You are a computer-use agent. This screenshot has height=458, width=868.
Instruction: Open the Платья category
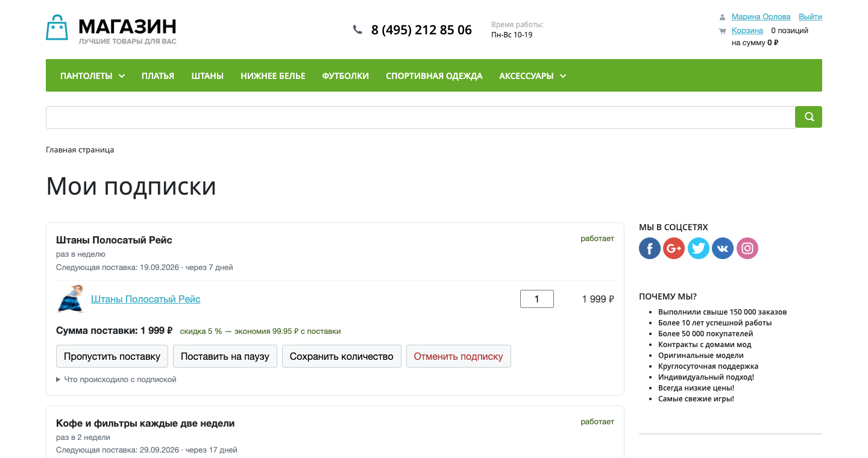[158, 76]
